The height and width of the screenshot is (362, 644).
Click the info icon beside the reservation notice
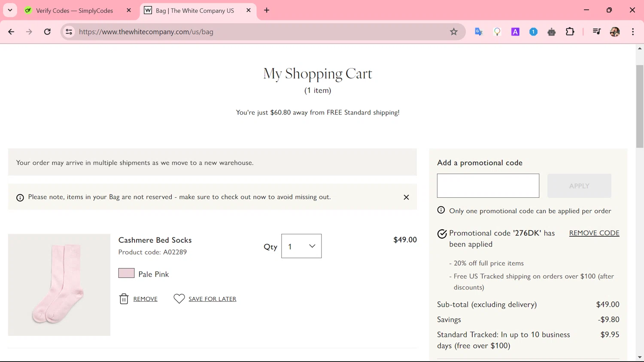pos(20,198)
